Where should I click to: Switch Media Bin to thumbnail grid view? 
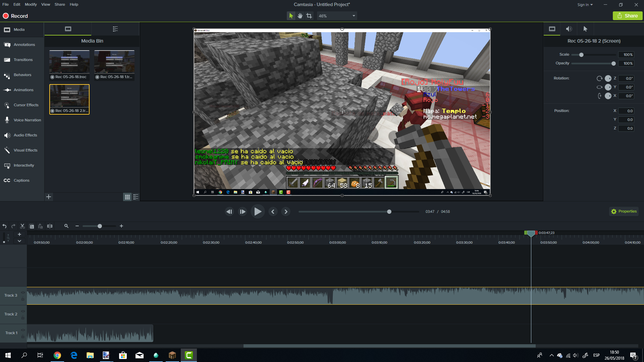[x=127, y=197]
